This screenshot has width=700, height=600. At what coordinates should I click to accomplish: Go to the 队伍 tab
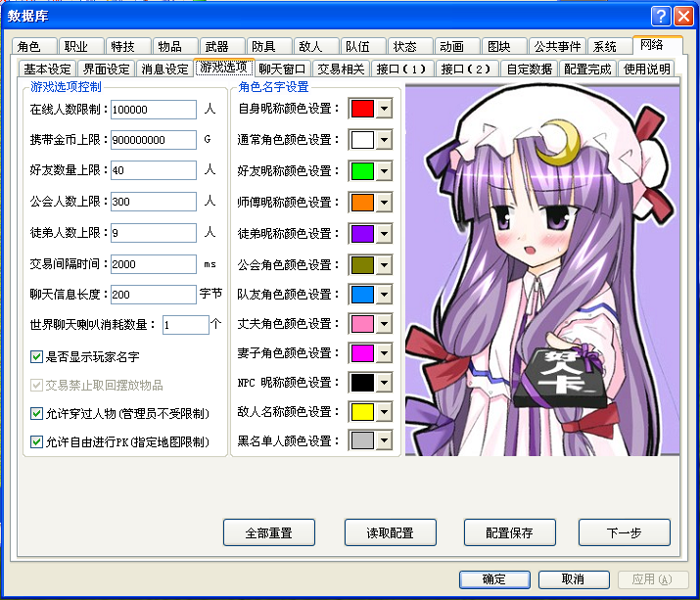click(363, 46)
